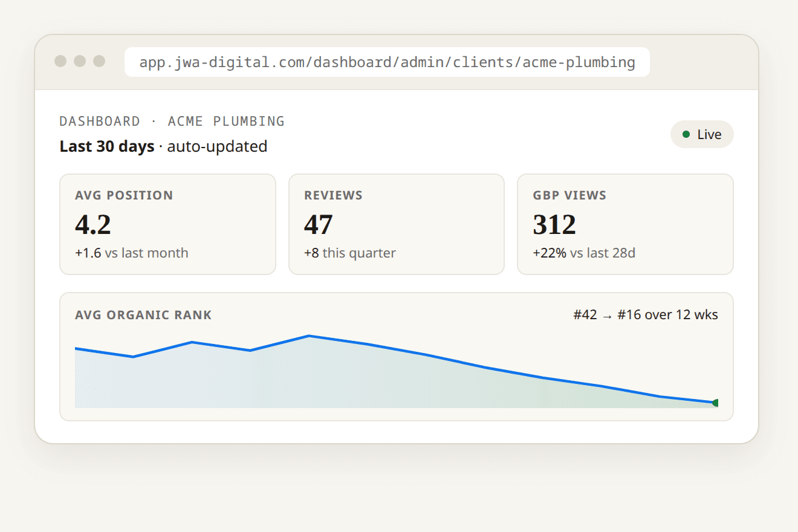This screenshot has height=532, width=798.
Task: Click the "Last 30 days" text
Action: tap(107, 146)
